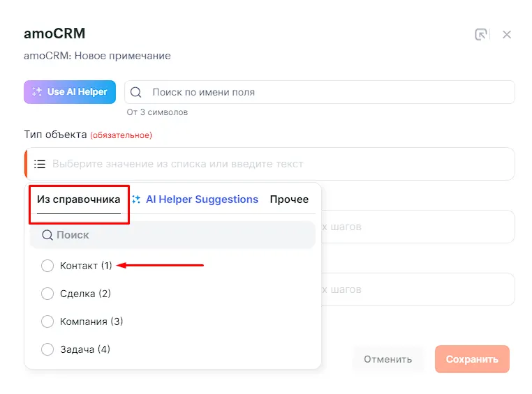Click the sparkle icon beside AI Helper Suggestions

tap(137, 199)
